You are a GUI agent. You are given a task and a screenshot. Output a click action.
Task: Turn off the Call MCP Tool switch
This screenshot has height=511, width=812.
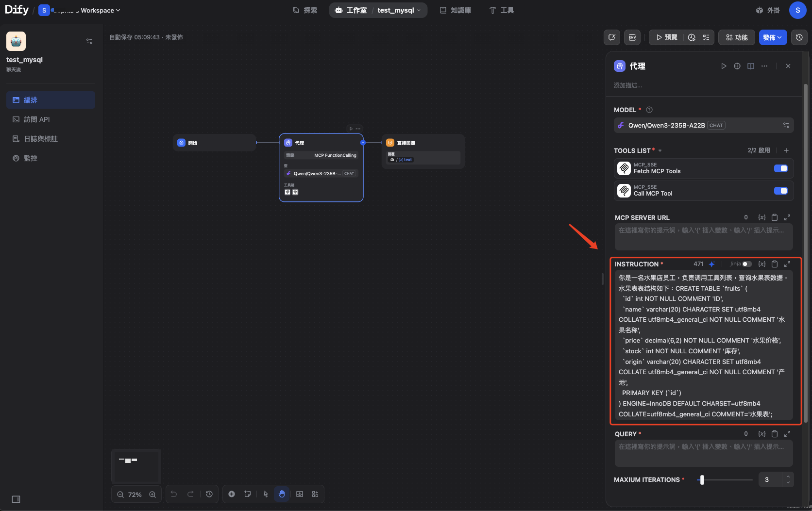point(780,191)
